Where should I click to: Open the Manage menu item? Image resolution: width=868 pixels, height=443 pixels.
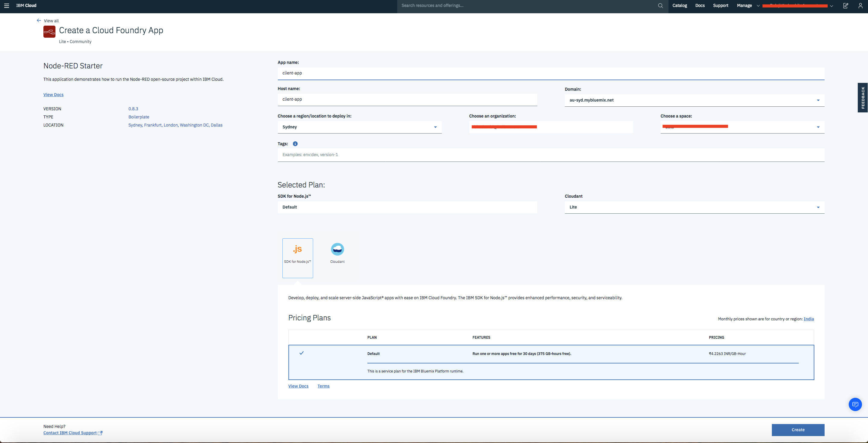click(x=744, y=5)
